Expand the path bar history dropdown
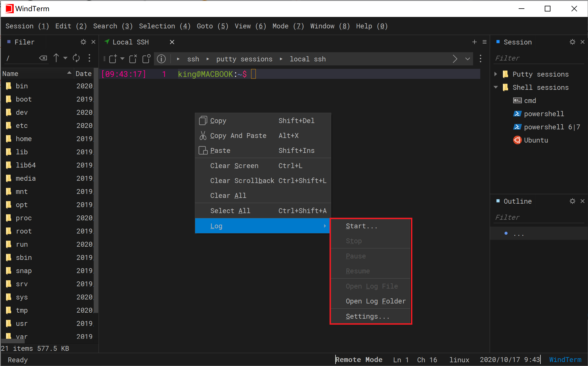The width and height of the screenshot is (588, 366). (468, 59)
